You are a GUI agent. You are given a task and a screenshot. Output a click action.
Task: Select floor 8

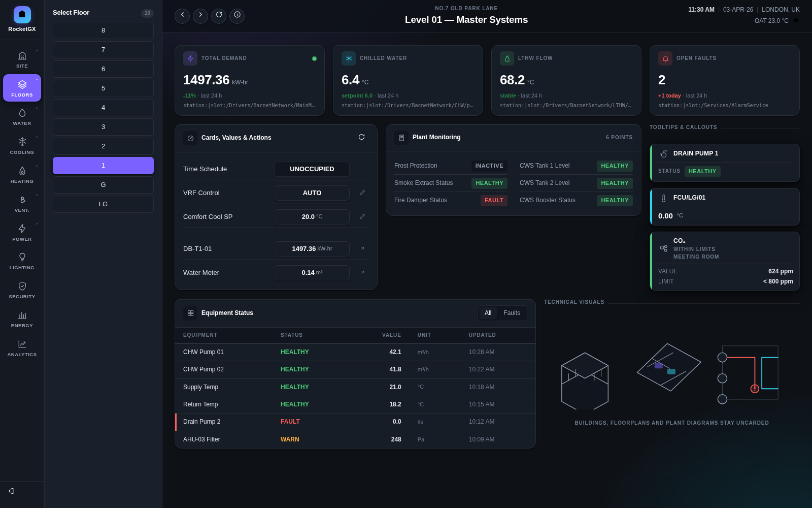[103, 30]
